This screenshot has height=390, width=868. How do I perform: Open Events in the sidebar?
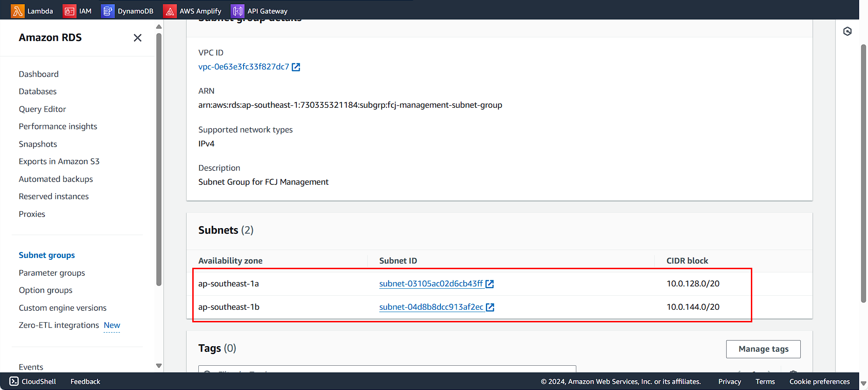click(31, 367)
